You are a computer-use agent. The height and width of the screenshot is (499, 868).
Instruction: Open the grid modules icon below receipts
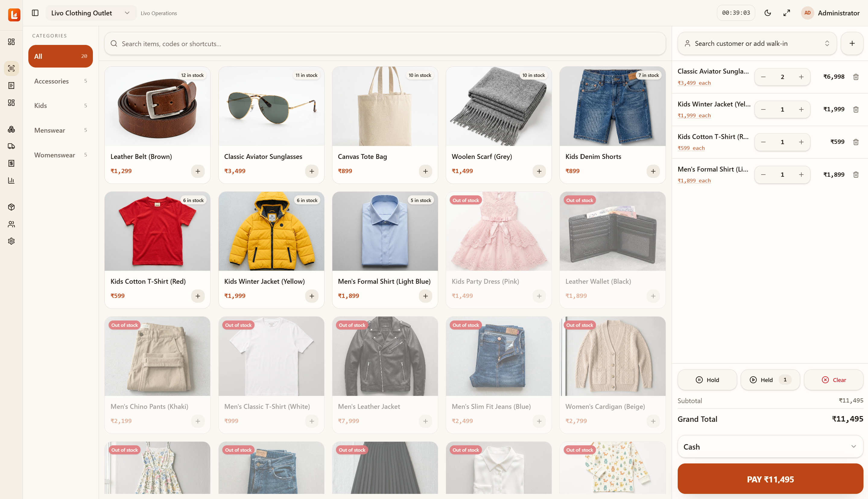click(11, 103)
